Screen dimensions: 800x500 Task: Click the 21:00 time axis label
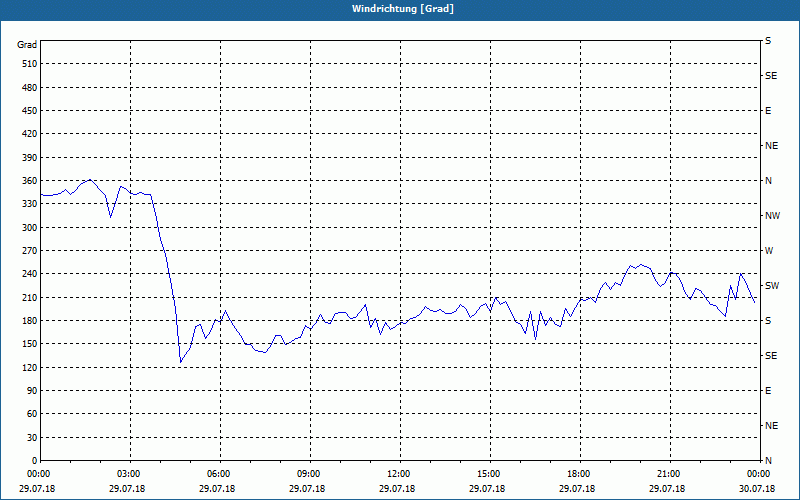(x=670, y=473)
